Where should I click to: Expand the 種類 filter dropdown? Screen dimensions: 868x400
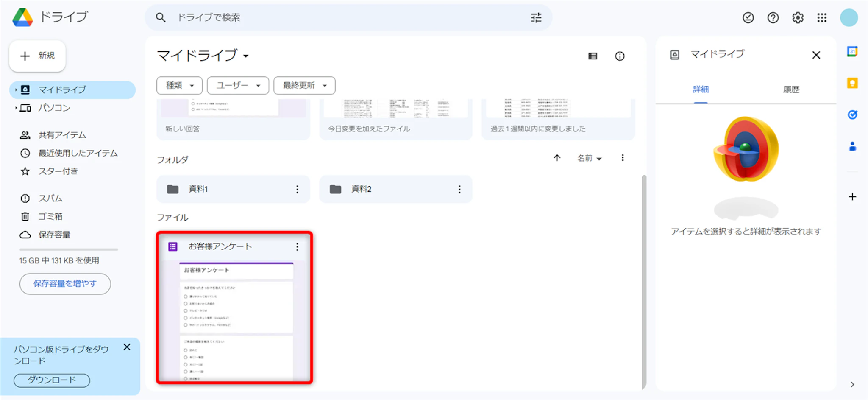[x=179, y=85]
